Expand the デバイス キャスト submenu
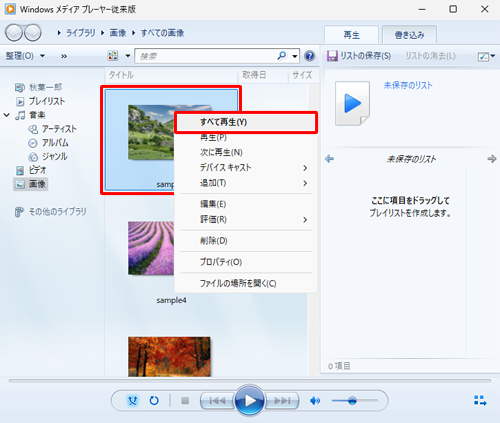 pyautogui.click(x=305, y=168)
